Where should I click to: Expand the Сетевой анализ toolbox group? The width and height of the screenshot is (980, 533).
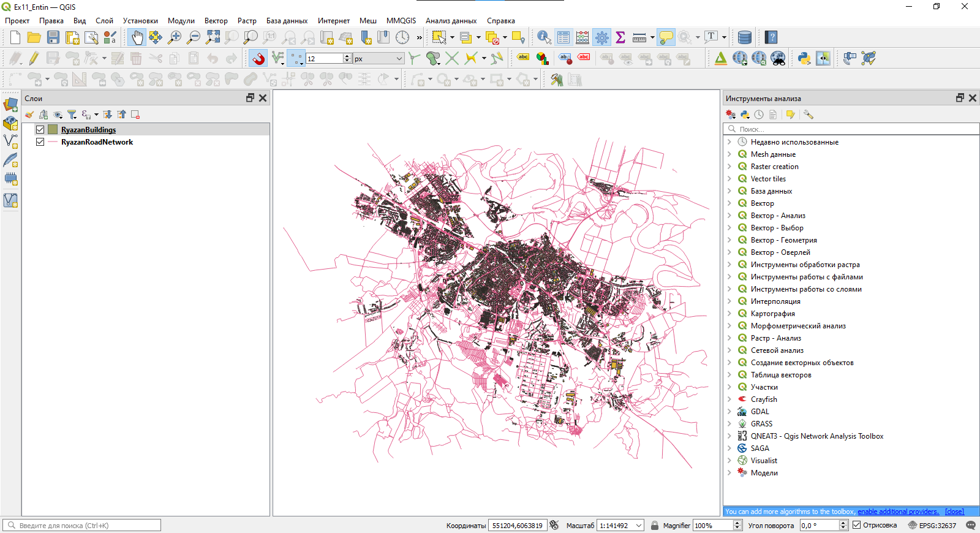click(x=729, y=350)
